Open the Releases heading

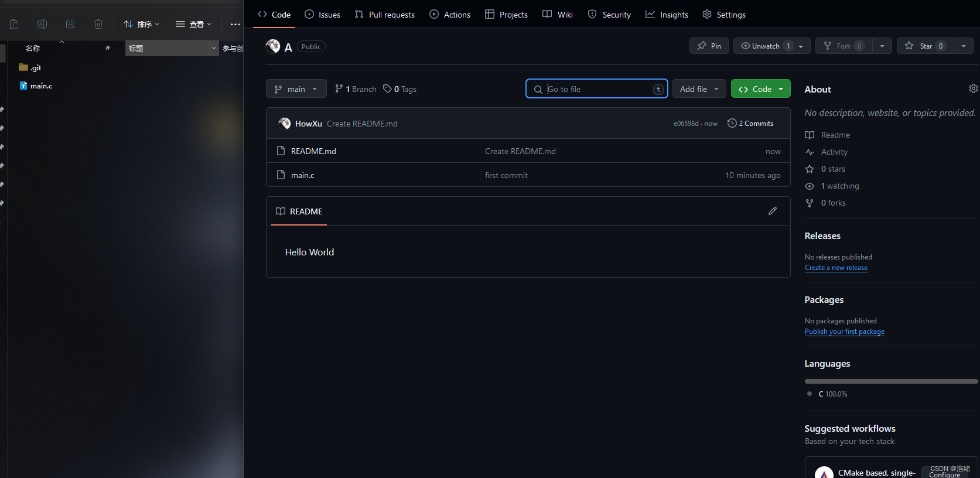point(822,235)
